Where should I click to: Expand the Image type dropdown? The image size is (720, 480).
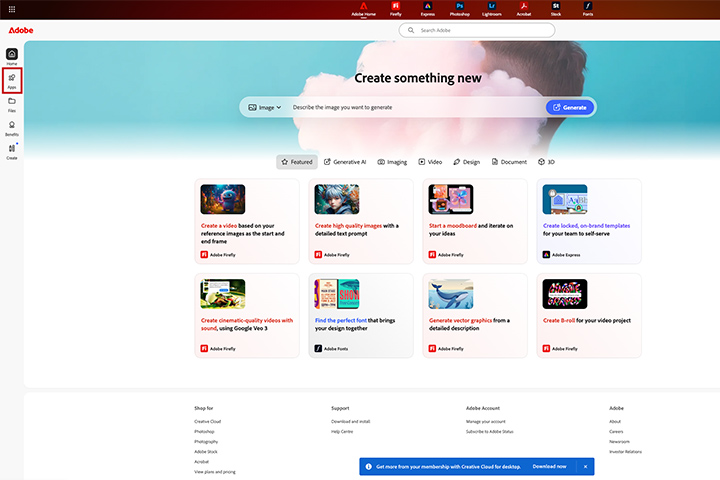[x=265, y=107]
